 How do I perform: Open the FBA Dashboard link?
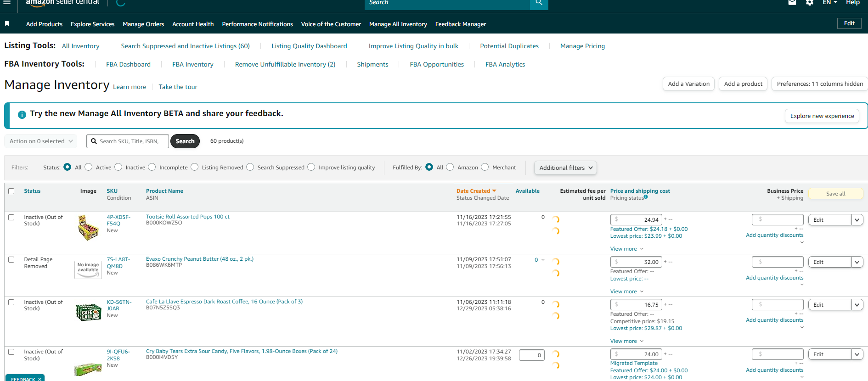pos(128,64)
